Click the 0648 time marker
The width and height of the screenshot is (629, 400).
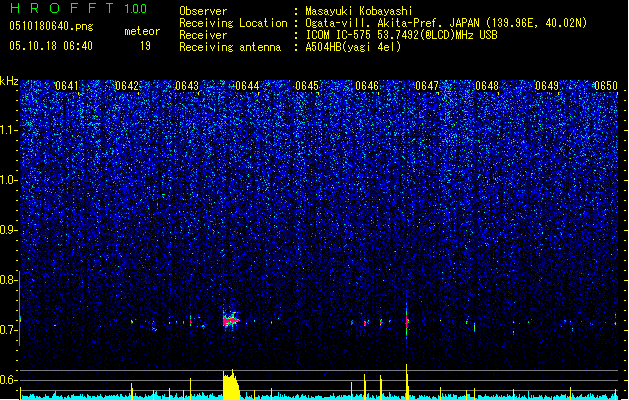click(487, 86)
